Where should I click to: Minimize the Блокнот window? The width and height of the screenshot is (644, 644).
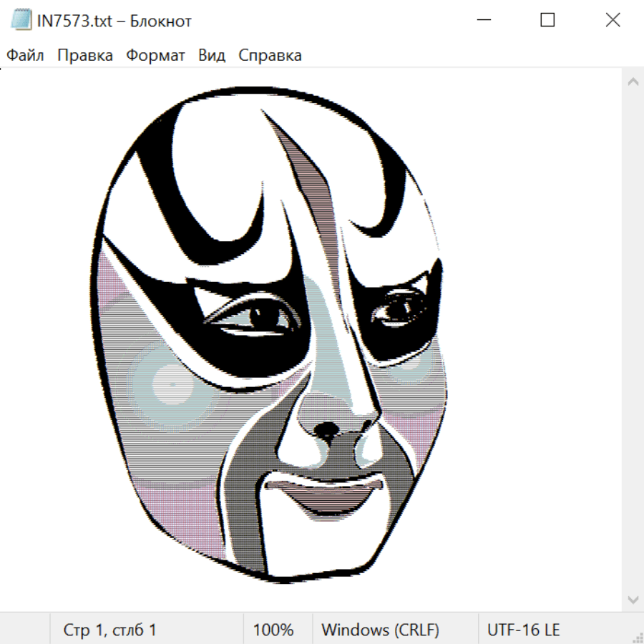pyautogui.click(x=482, y=20)
